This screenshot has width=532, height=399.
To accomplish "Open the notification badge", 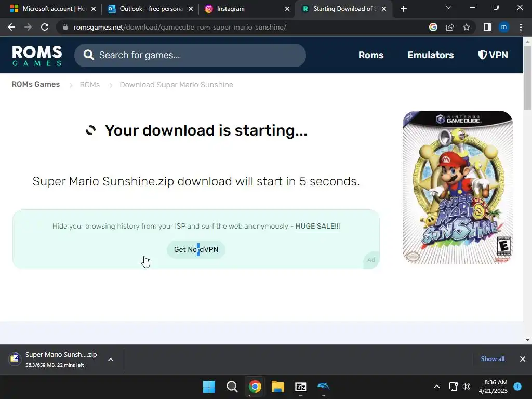I will click(x=517, y=387).
